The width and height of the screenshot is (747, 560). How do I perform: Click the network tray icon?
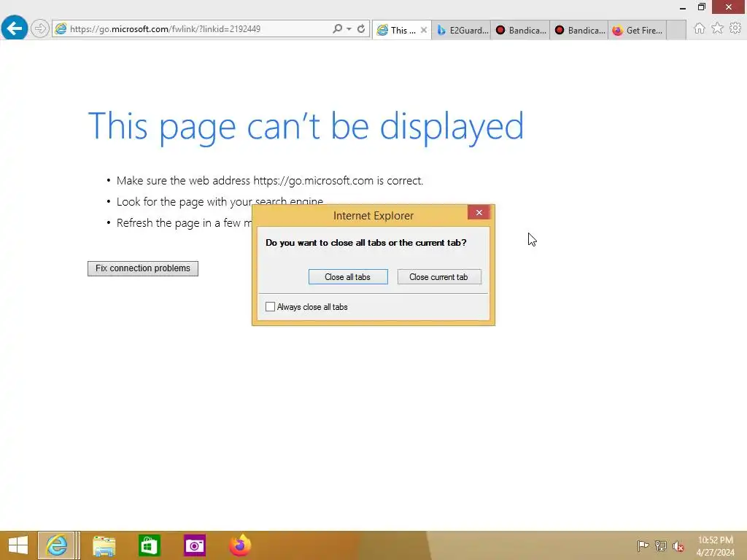[660, 545]
